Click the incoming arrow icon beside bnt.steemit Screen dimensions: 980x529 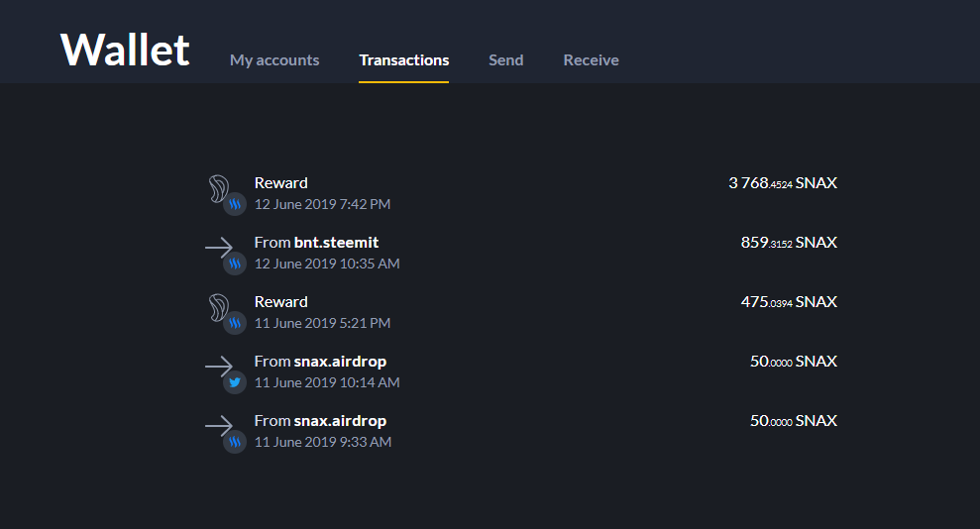tap(218, 247)
